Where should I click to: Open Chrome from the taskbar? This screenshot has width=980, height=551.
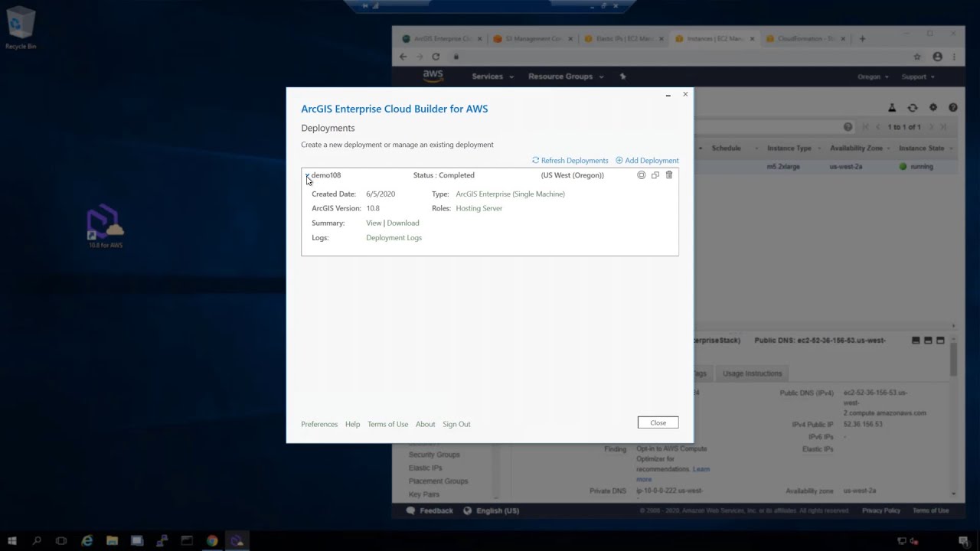(x=212, y=541)
